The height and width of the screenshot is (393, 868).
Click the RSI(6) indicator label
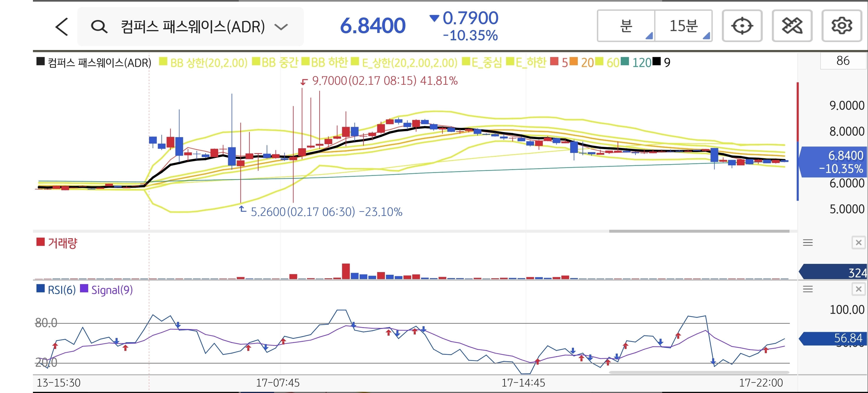point(61,290)
